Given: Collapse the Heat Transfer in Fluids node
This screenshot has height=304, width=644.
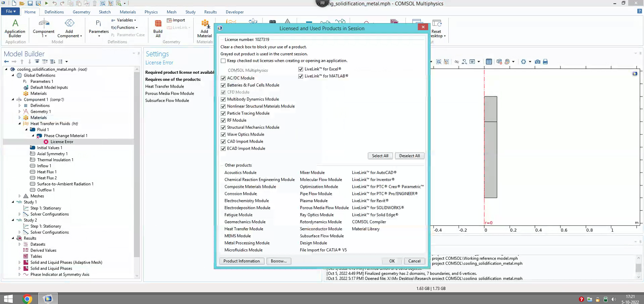Looking at the screenshot, I should [19, 124].
